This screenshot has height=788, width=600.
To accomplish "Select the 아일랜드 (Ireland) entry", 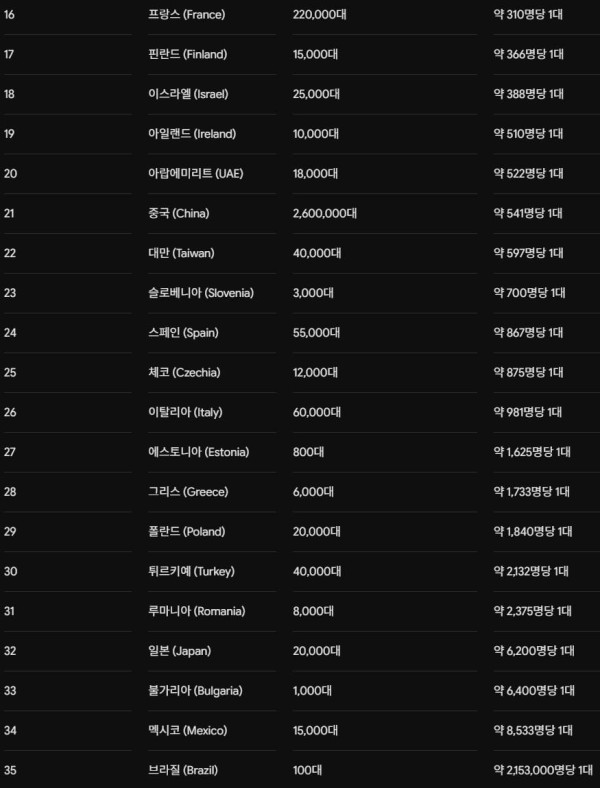I will (192, 134).
